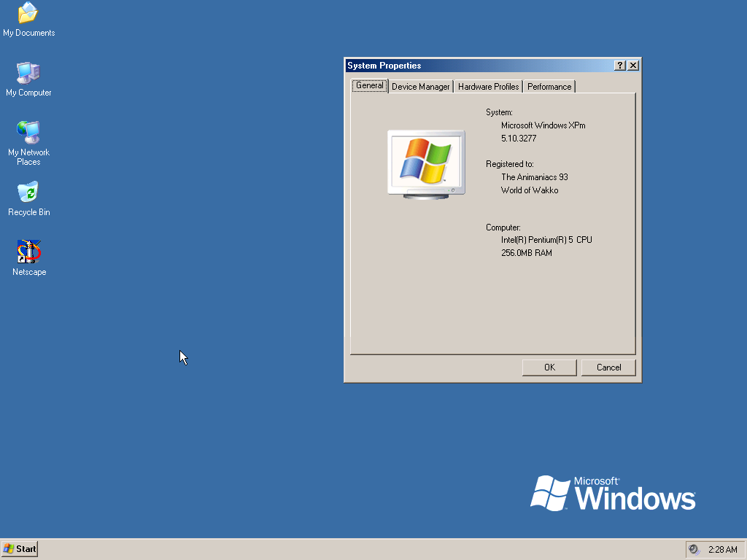The height and width of the screenshot is (560, 747).
Task: Click the taskbar clock showing 2:28 AM
Action: [723, 550]
